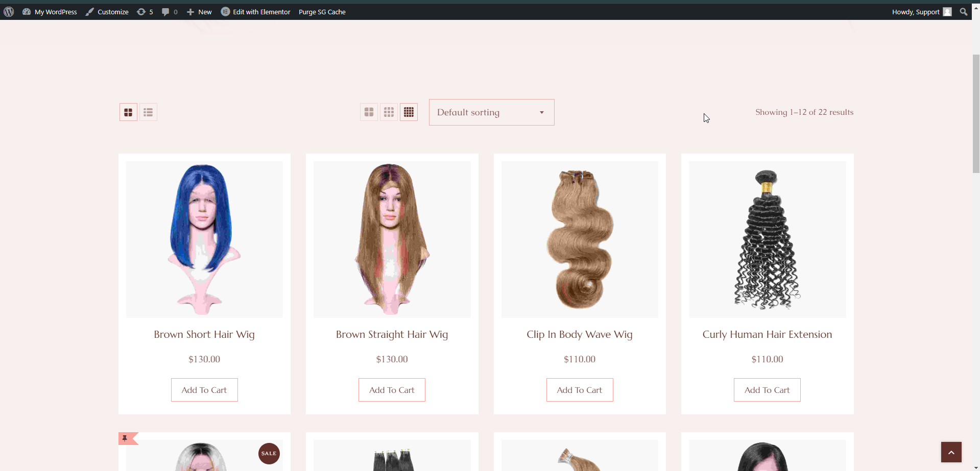Click Edit with Elementor
Screen dimensions: 980x471
(x=255, y=12)
